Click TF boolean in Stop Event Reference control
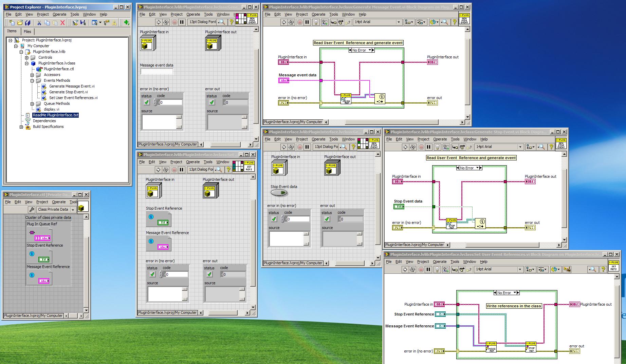 point(163,223)
